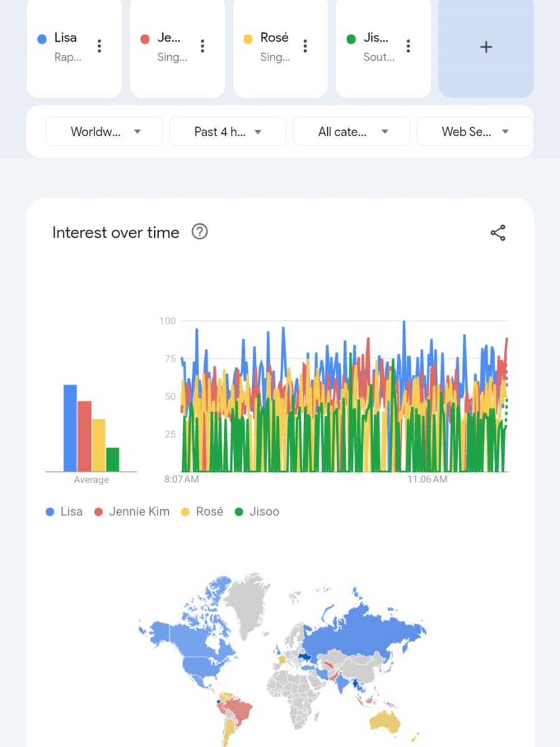Screen dimensions: 560x747
Task: Click the green dot icon on the Jisoo card
Action: tap(351, 37)
